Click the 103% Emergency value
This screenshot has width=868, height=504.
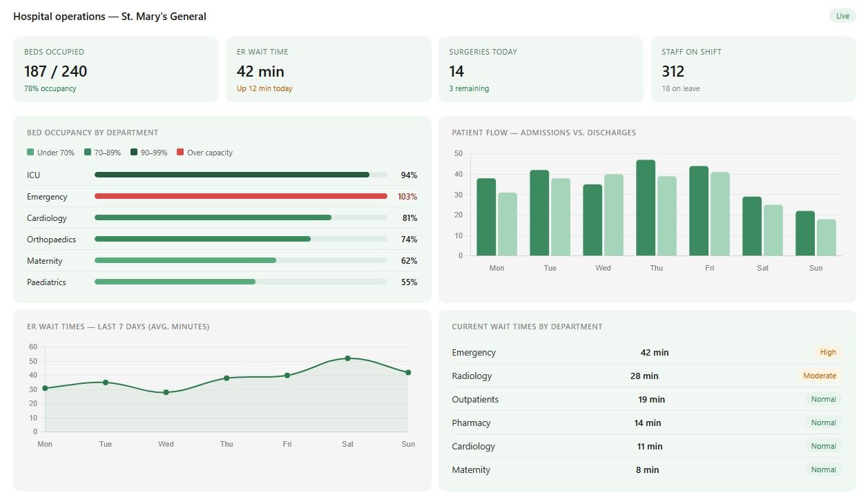click(407, 197)
